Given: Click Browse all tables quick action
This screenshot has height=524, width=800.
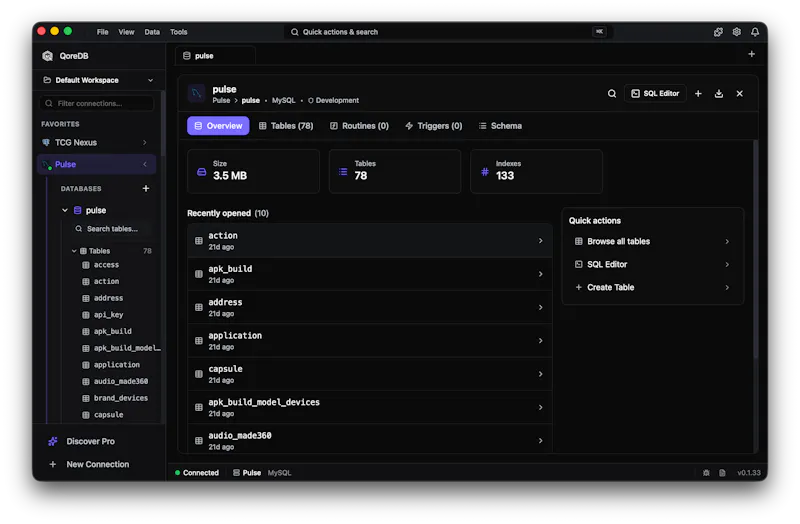Looking at the screenshot, I should [x=652, y=242].
